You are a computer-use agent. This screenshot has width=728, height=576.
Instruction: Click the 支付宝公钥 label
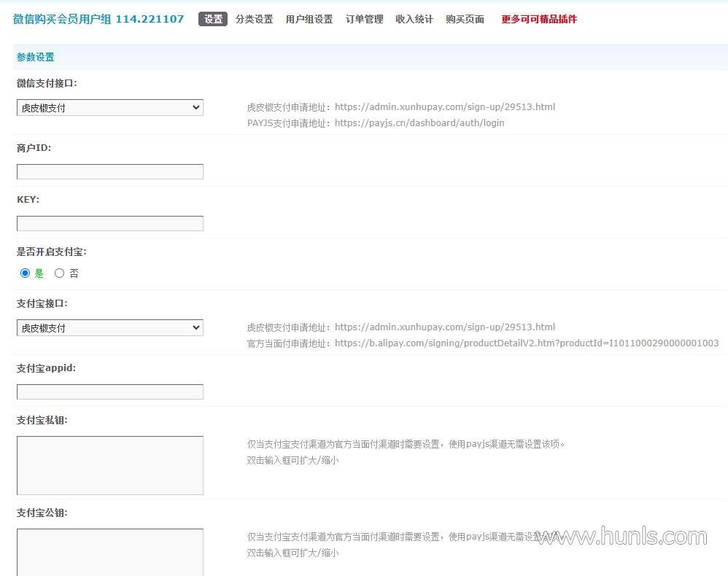[x=42, y=513]
